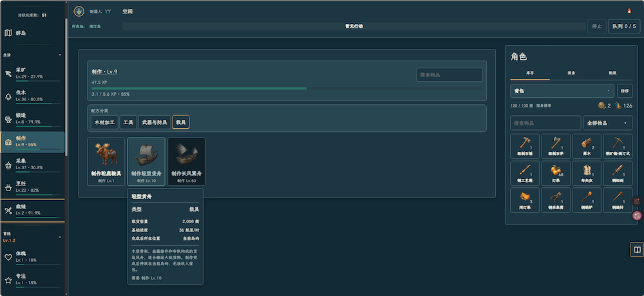Click the 角色 panel heading
This screenshot has width=644, height=296.
(x=518, y=57)
